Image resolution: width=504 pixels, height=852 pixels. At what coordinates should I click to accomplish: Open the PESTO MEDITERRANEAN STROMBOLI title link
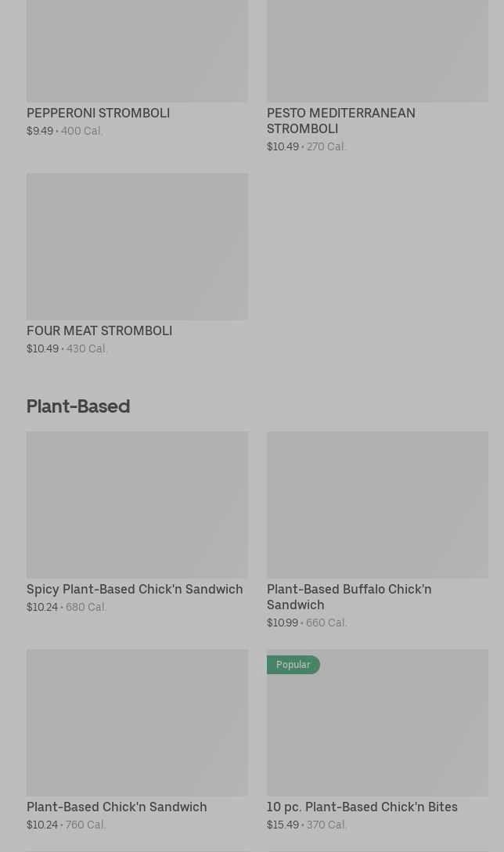tap(340, 121)
